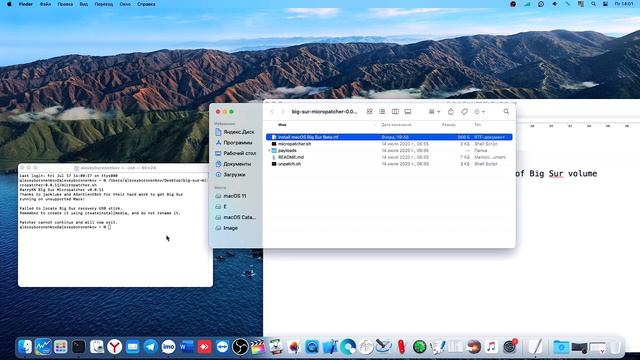Select the macOS 11 volume in the sidebar
The width and height of the screenshot is (640, 360).
(231, 196)
